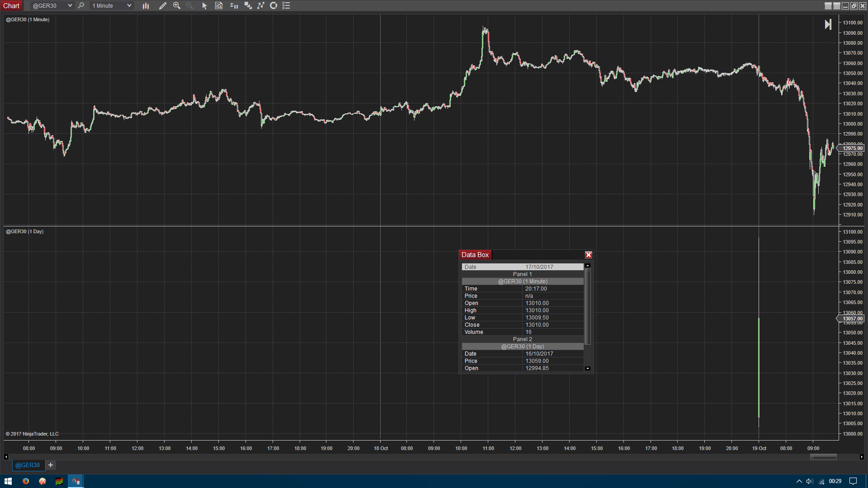Open the properties list icon
868x488 pixels.
click(286, 6)
